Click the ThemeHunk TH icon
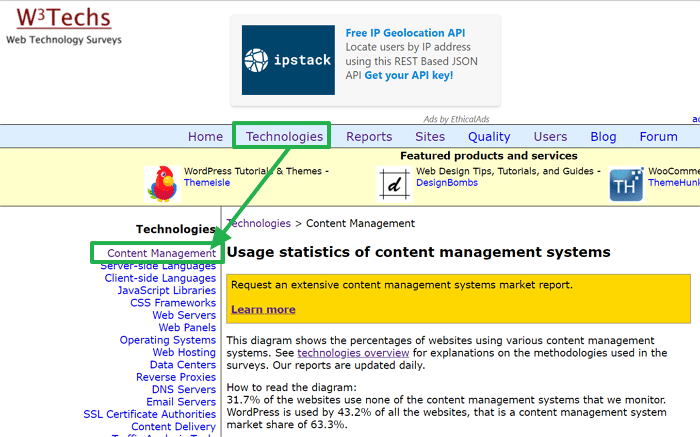Screen dimensions: 700x437 pyautogui.click(x=626, y=184)
